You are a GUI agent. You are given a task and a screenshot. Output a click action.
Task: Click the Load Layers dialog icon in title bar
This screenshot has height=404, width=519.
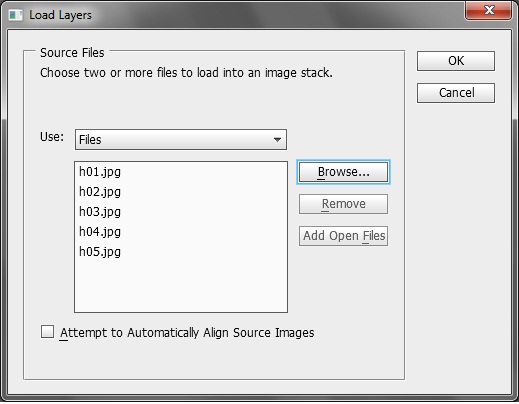point(16,15)
